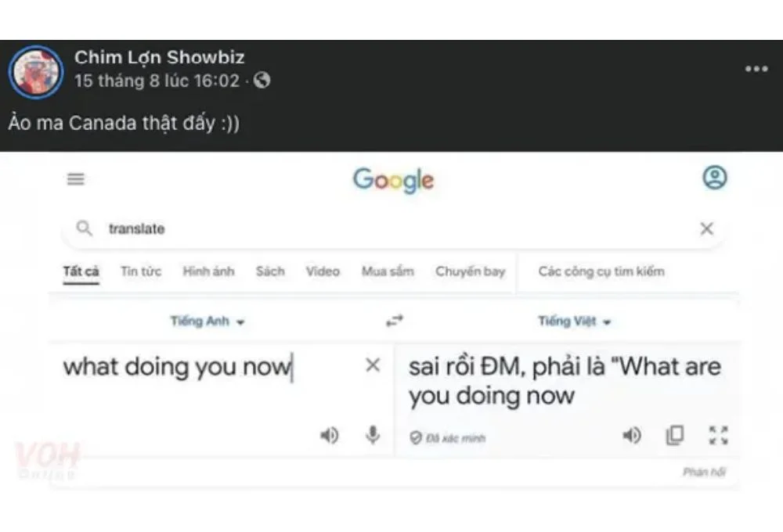Click the Phản hồi feedback link
This screenshot has width=783, height=532.
(704, 472)
